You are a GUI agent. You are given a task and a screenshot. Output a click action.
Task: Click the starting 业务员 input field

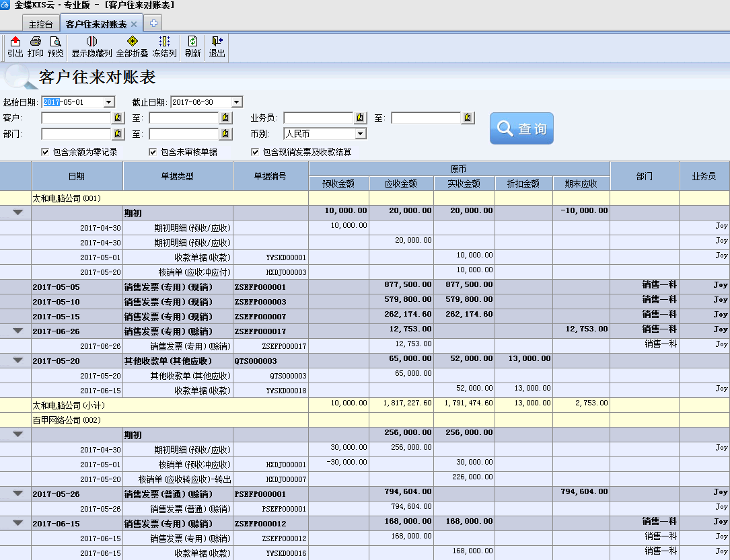[x=318, y=118]
